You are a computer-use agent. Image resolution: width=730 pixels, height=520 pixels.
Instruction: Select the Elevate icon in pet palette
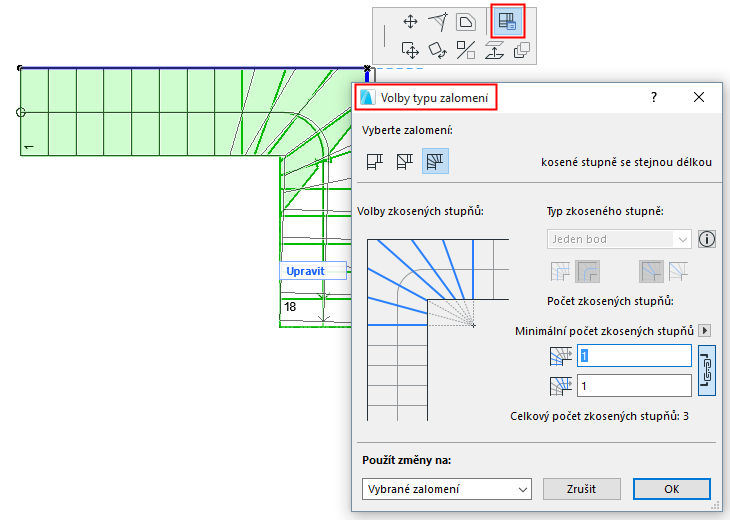pos(494,50)
